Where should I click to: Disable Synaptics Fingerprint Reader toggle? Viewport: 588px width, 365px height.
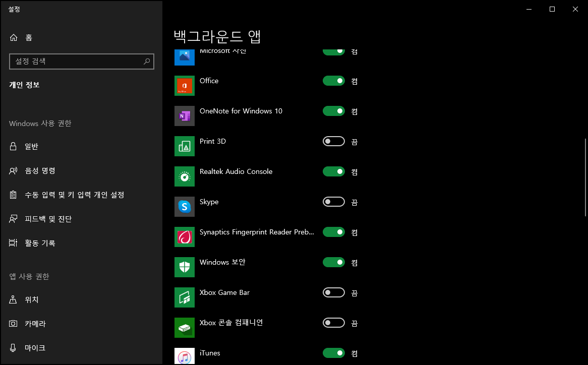click(334, 232)
